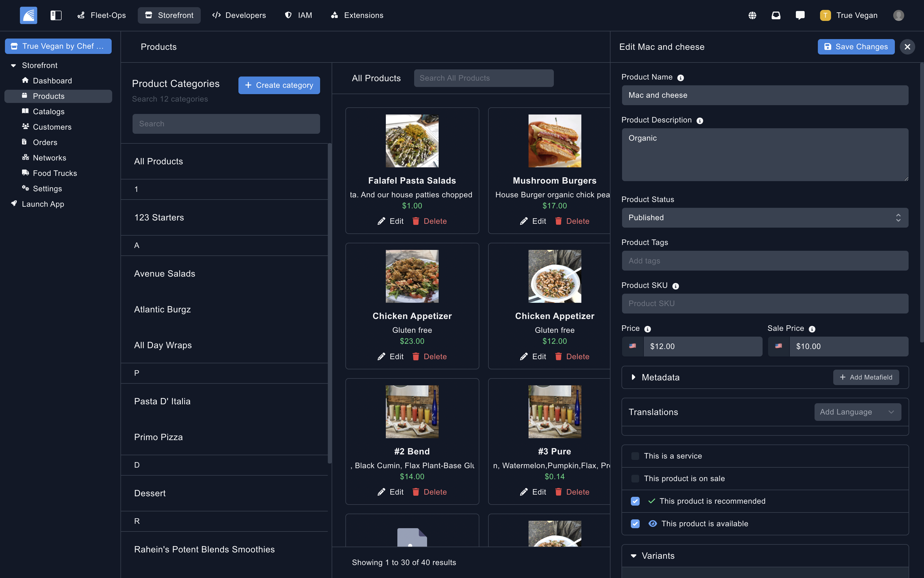Check 'This is a service' checkbox
Viewport: 924px width, 578px height.
635,456
